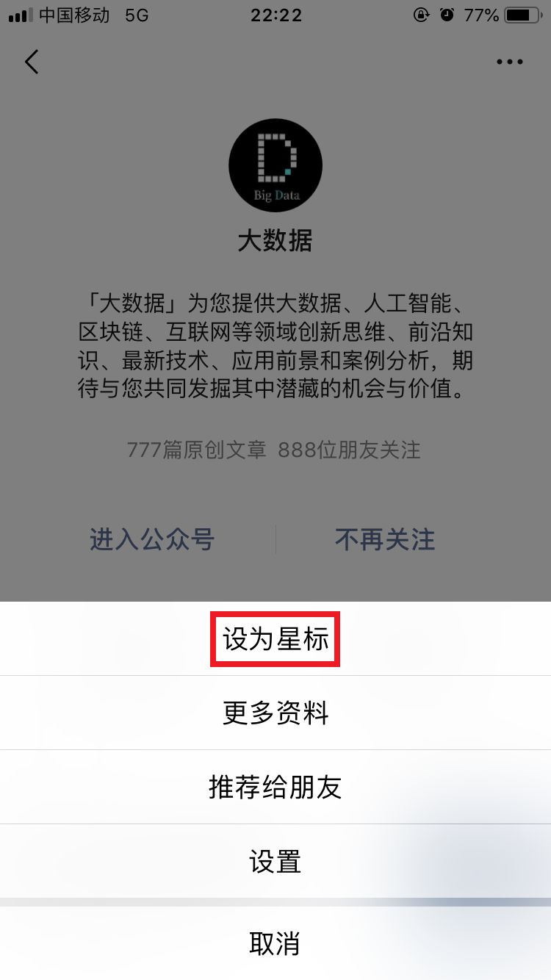Tap the 5G network indicator
The height and width of the screenshot is (980, 551).
[x=137, y=15]
